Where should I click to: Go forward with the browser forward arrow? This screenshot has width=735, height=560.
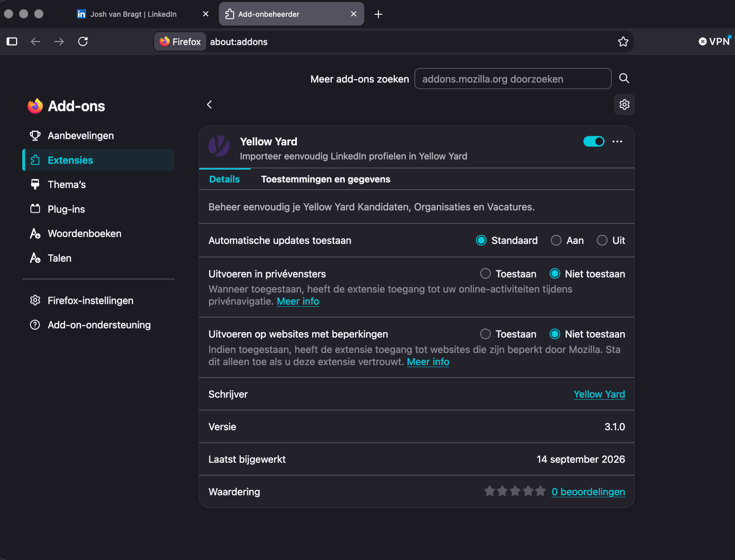(59, 41)
